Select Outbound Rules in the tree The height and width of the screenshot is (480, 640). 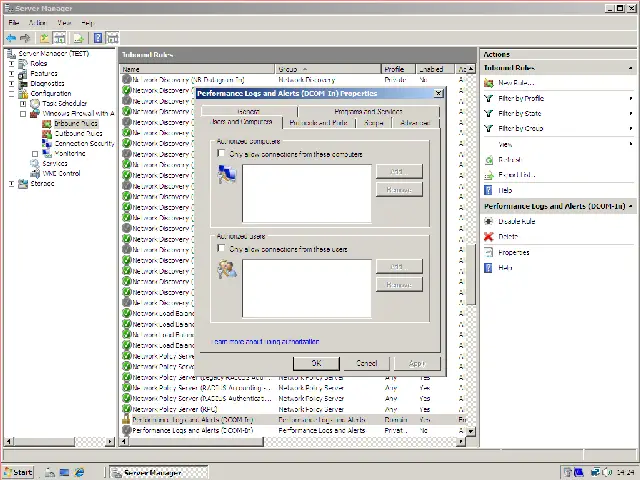click(78, 133)
